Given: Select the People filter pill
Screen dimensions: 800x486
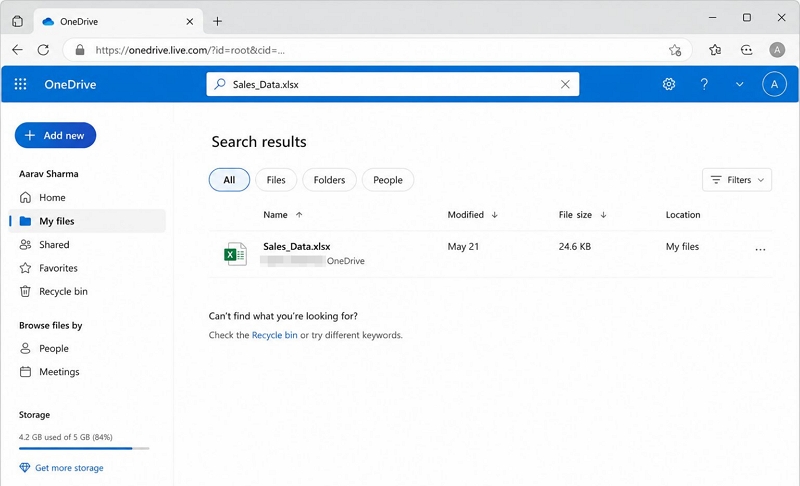Looking at the screenshot, I should coord(388,180).
